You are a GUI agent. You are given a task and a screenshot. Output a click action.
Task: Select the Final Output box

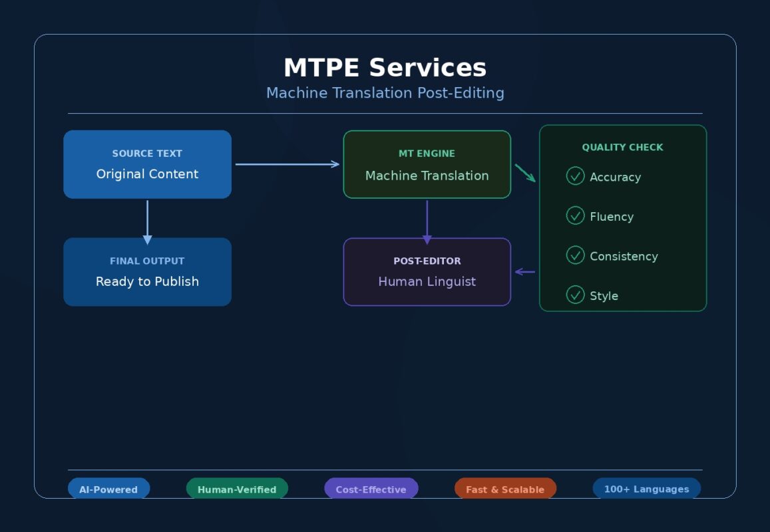147,272
